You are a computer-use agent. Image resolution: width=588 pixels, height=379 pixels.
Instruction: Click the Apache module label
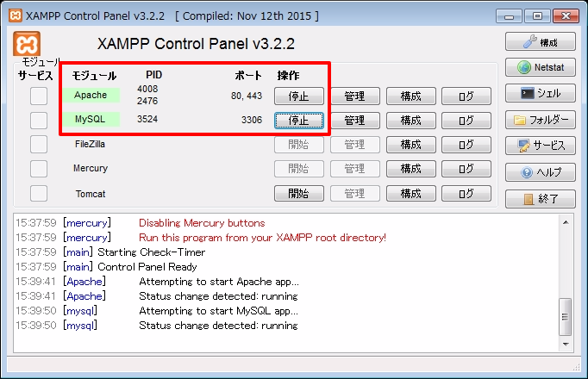coord(91,95)
